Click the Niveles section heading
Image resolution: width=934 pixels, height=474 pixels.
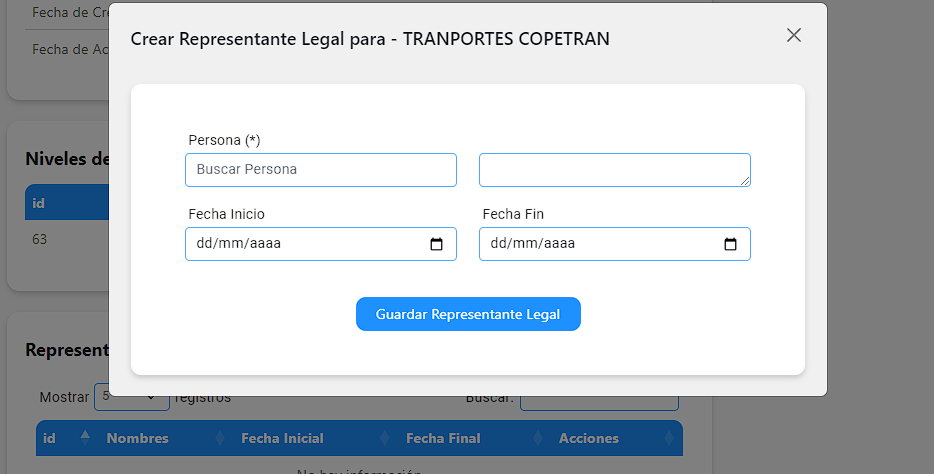click(67, 159)
